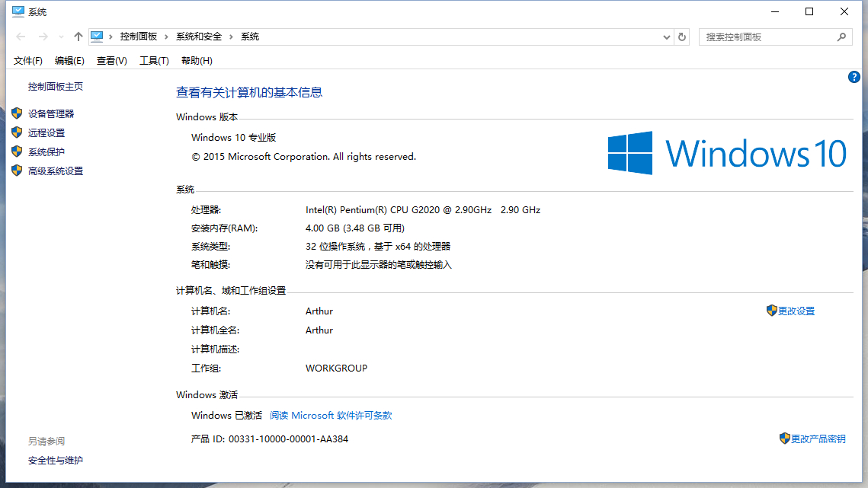Open the 编辑(E) menu
Image resolution: width=868 pixels, height=488 pixels.
(x=69, y=61)
